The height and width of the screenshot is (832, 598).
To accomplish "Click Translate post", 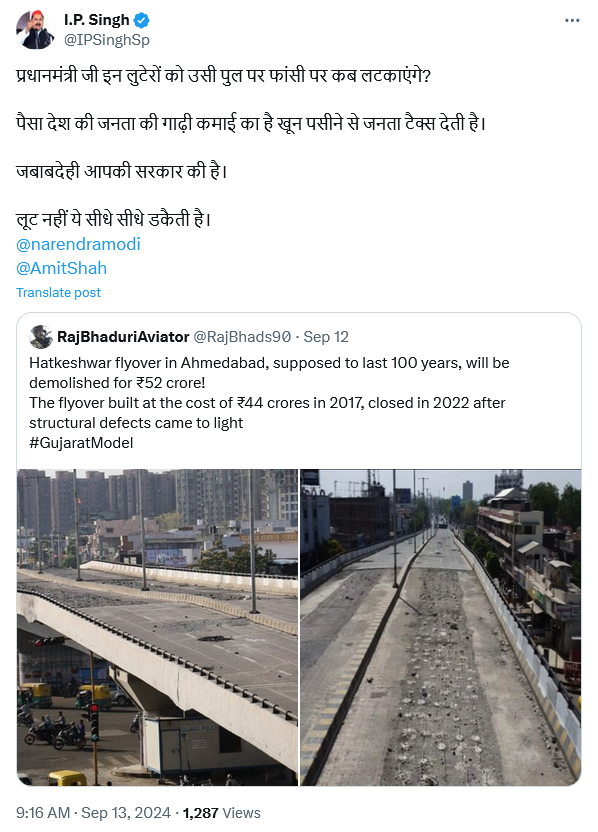I will [x=58, y=292].
